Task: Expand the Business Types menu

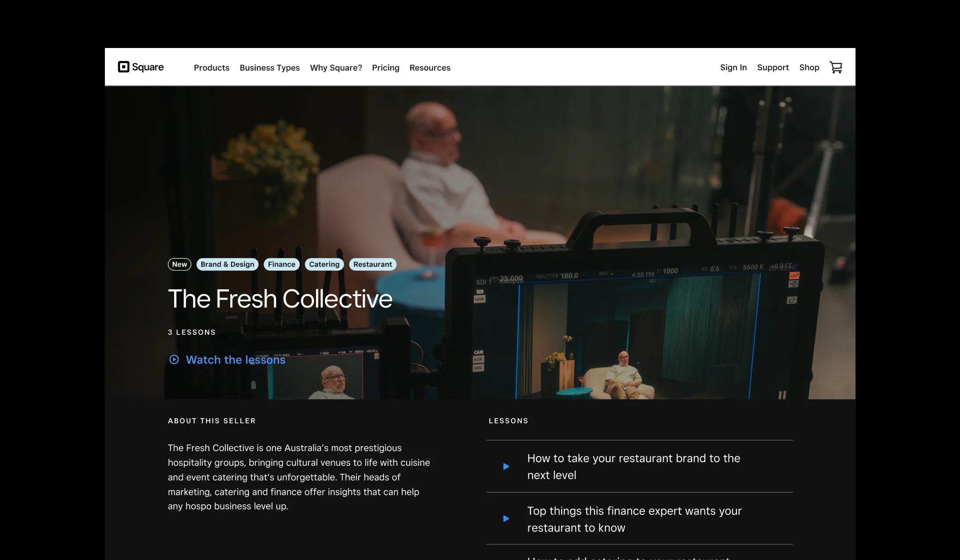Action: click(x=270, y=68)
